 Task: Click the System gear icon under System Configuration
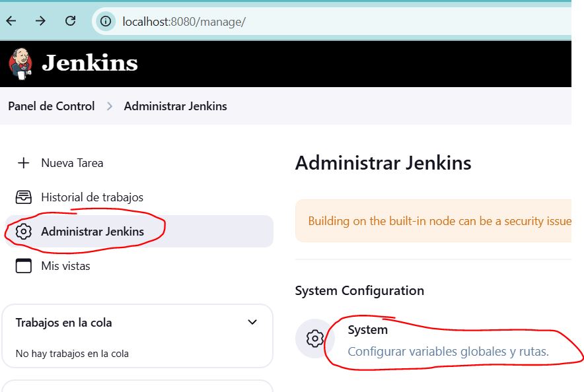(x=315, y=339)
